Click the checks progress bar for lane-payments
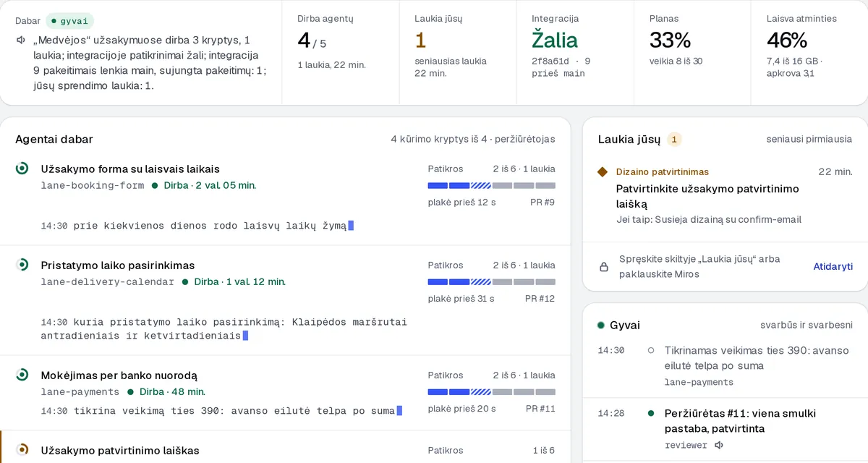 492,391
